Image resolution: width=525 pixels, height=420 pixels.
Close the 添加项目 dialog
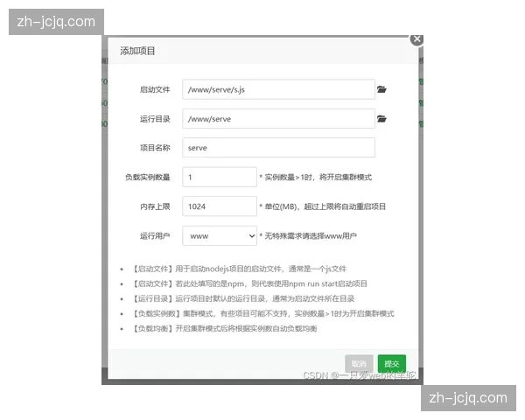[416, 39]
